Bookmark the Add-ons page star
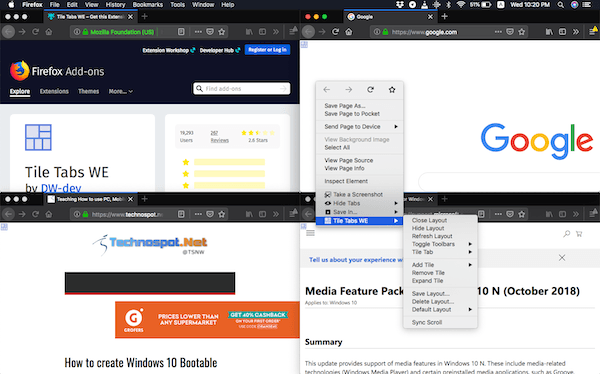Screen dimensions: 600x374 pos(222,32)
